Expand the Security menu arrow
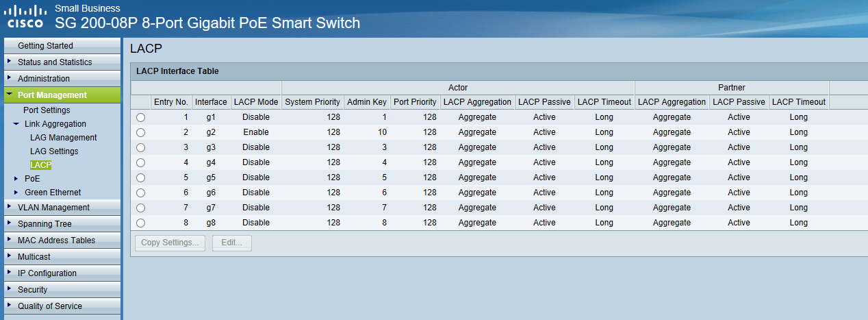This screenshot has height=320, width=868. pos(9,289)
